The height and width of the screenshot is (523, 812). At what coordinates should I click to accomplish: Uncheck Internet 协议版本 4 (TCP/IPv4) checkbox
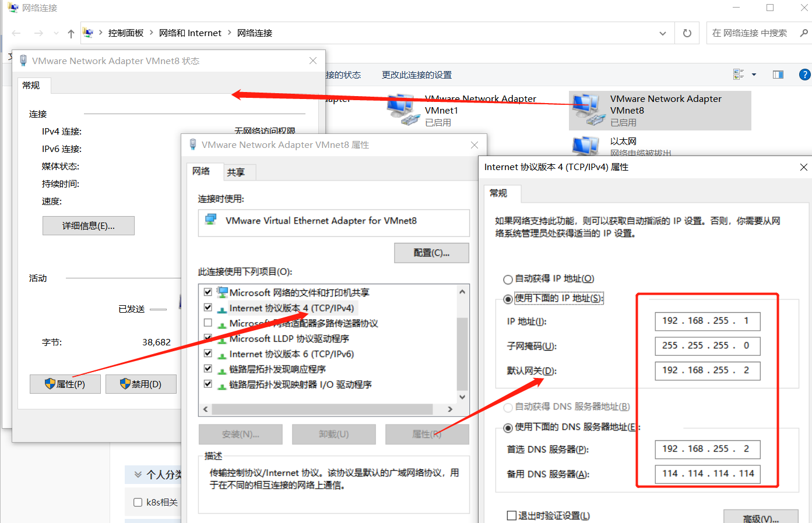point(208,308)
